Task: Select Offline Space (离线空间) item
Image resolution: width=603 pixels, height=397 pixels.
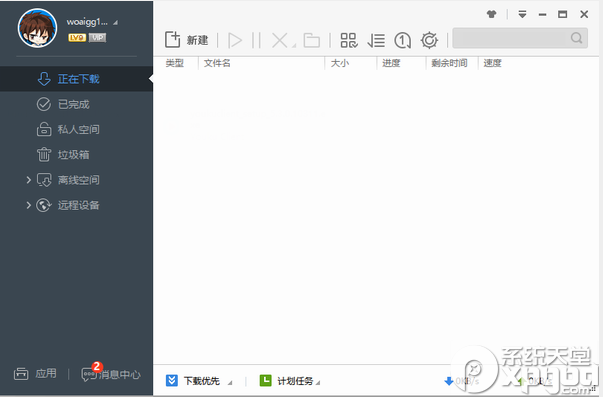Action: tap(77, 180)
